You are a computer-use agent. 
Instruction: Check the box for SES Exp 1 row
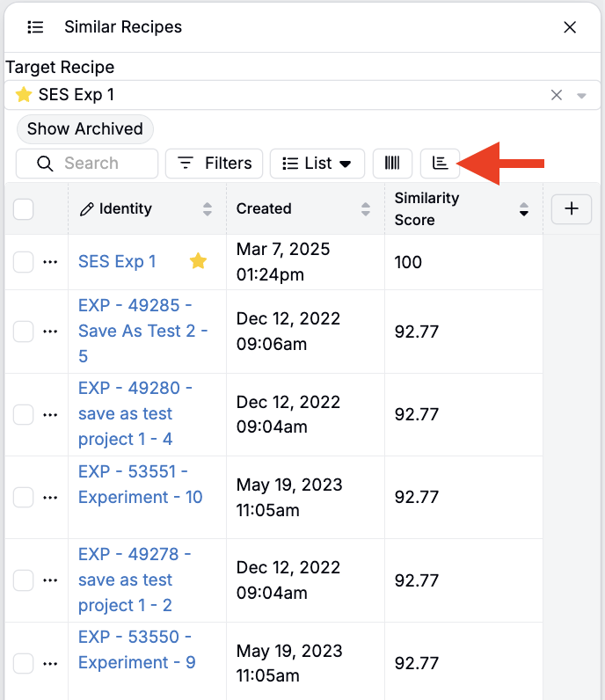(x=24, y=262)
